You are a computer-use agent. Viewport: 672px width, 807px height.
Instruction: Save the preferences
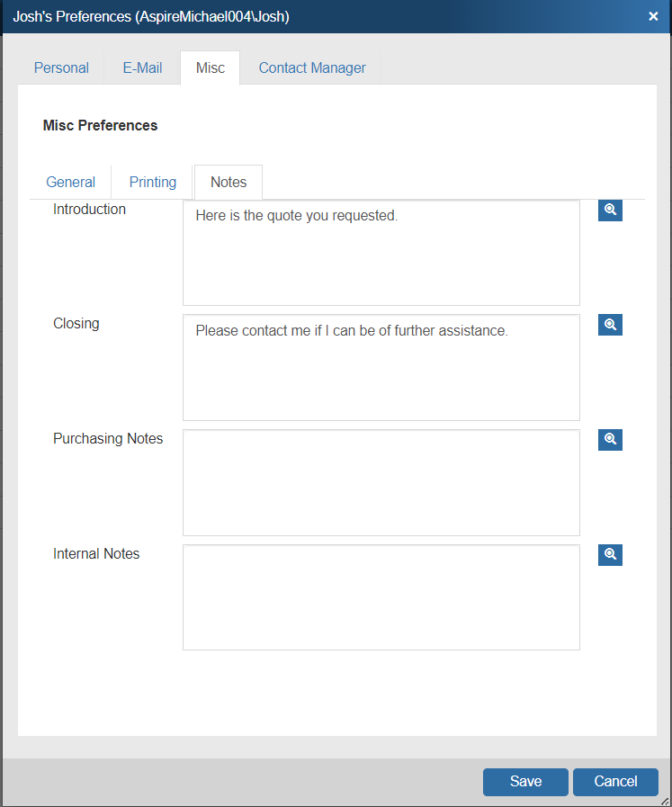525,782
